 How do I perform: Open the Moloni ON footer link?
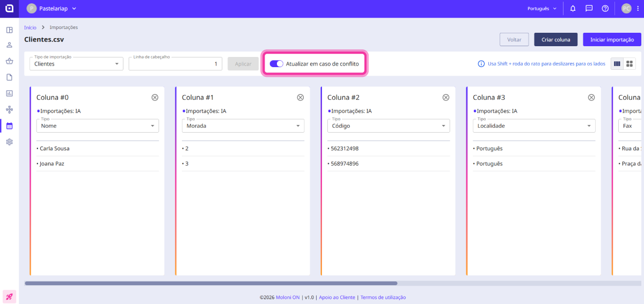pyautogui.click(x=287, y=297)
